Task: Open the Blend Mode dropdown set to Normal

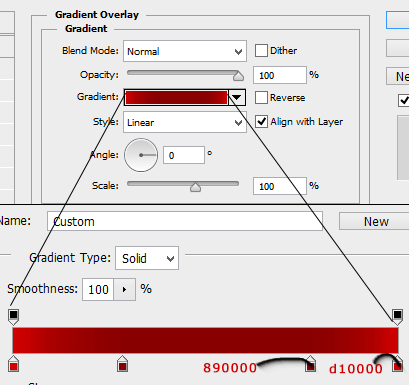Action: coord(185,51)
